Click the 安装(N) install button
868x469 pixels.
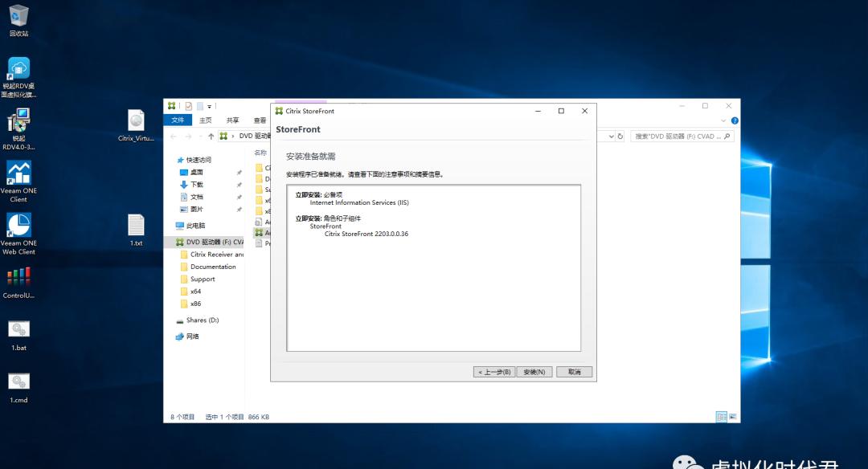pyautogui.click(x=534, y=372)
